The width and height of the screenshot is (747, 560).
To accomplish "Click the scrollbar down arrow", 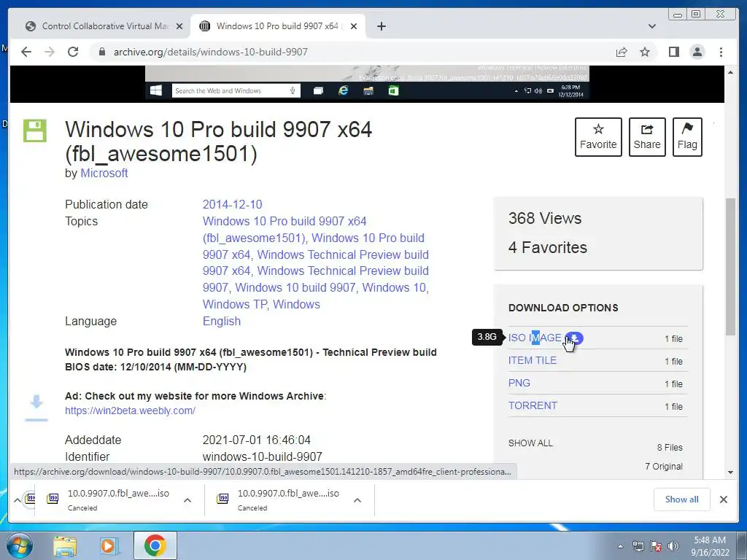I will pos(730,472).
